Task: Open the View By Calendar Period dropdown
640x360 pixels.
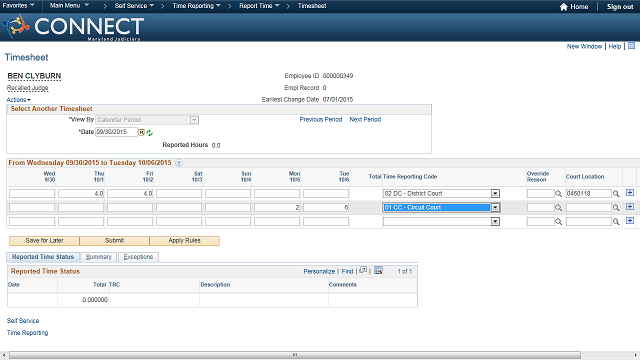Action: click(194, 120)
